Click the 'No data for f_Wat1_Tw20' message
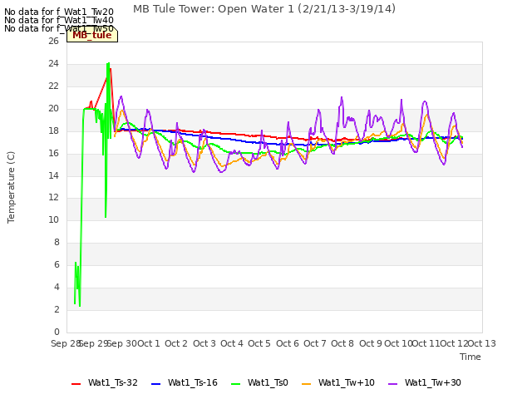This screenshot has height=399, width=532. (x=59, y=12)
